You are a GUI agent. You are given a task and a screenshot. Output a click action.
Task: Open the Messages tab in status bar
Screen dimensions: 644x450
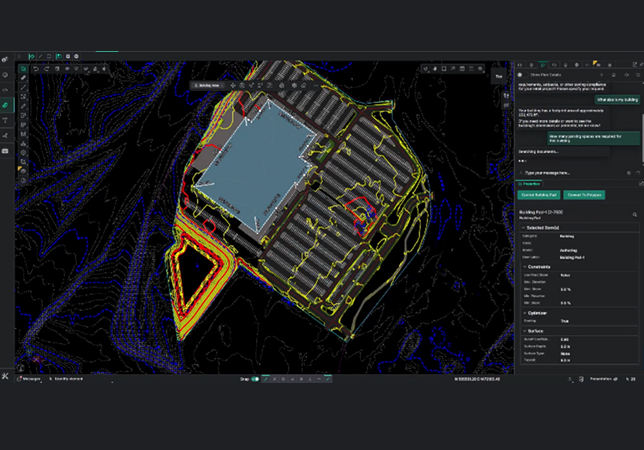click(30, 379)
